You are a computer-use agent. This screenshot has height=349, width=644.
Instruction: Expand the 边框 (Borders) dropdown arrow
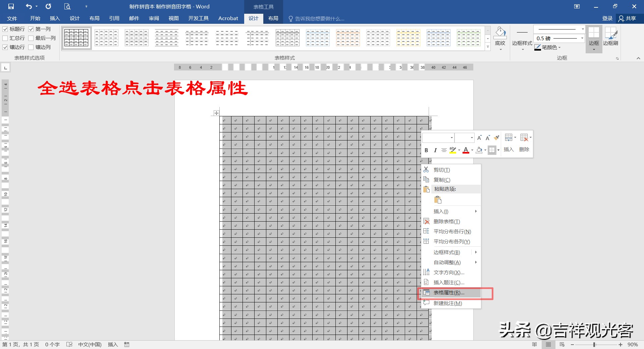point(594,49)
